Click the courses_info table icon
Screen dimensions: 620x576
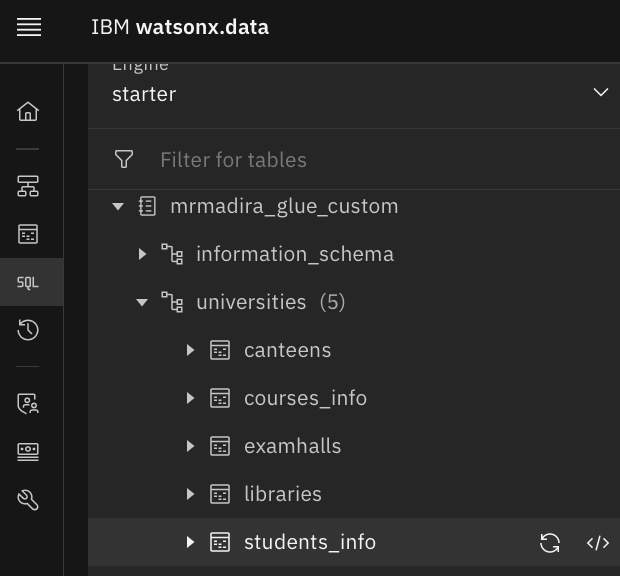[x=220, y=398]
